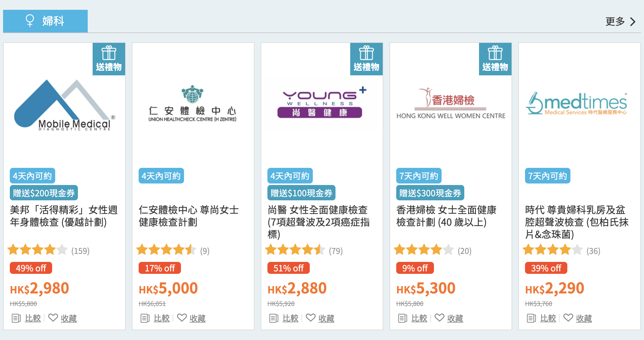Click the 贈送$100現金券 tag
The image size is (644, 340).
point(301,193)
